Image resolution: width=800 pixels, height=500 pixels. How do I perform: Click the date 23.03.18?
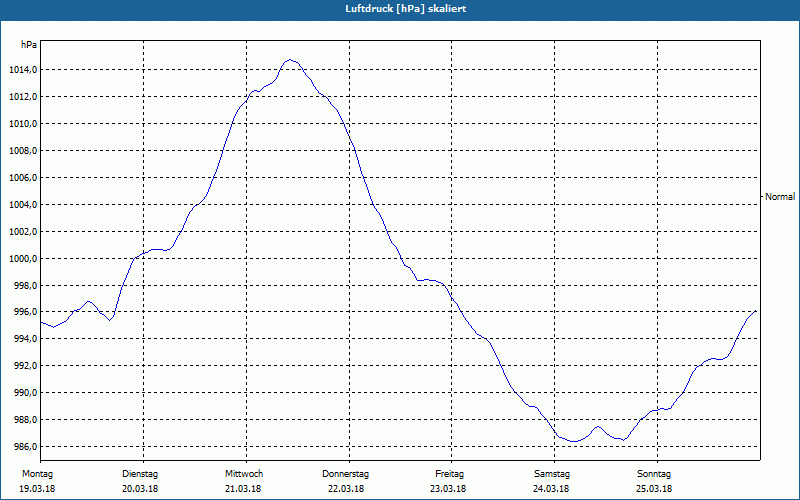click(448, 489)
